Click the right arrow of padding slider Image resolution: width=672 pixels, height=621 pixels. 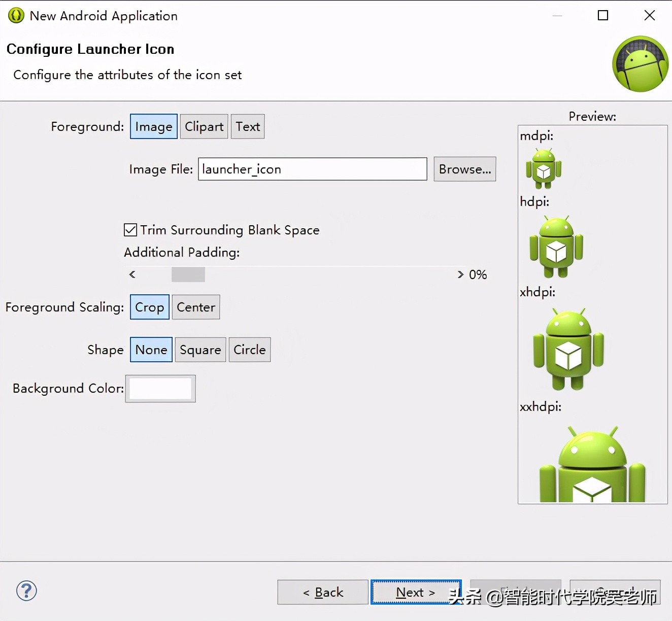(460, 274)
